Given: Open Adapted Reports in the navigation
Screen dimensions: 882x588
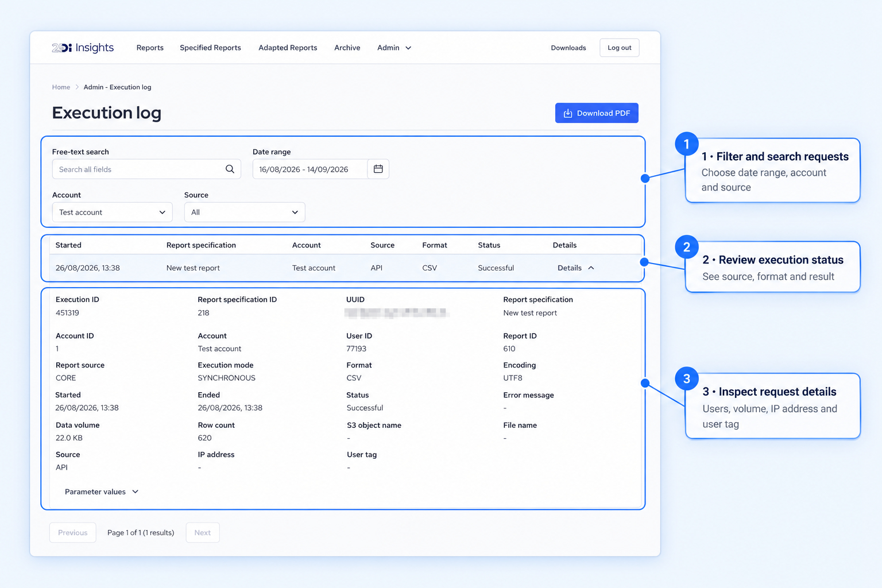Looking at the screenshot, I should pos(288,48).
